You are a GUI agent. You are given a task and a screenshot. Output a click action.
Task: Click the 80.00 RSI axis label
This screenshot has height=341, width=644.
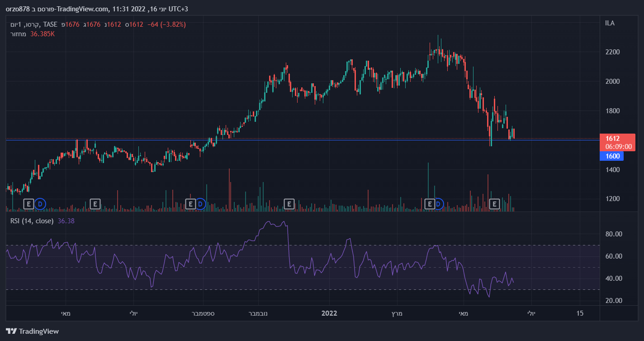[614, 234]
